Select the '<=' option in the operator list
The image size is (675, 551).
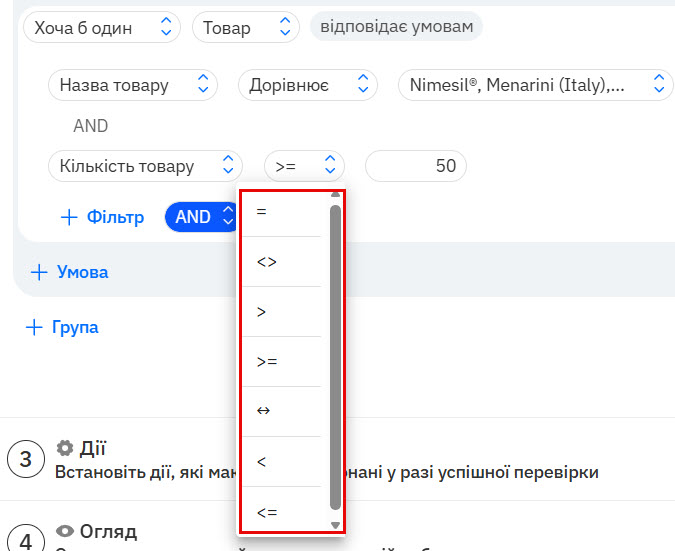pyautogui.click(x=282, y=512)
